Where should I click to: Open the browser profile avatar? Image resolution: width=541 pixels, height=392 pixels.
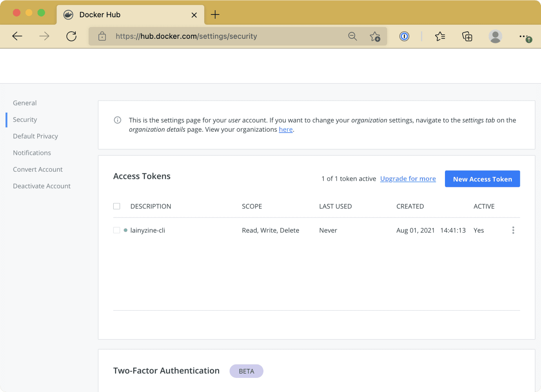pyautogui.click(x=496, y=36)
